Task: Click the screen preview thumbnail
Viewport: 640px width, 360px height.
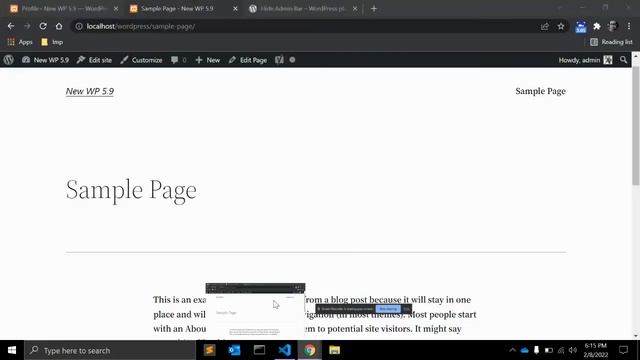Action: click(x=255, y=311)
